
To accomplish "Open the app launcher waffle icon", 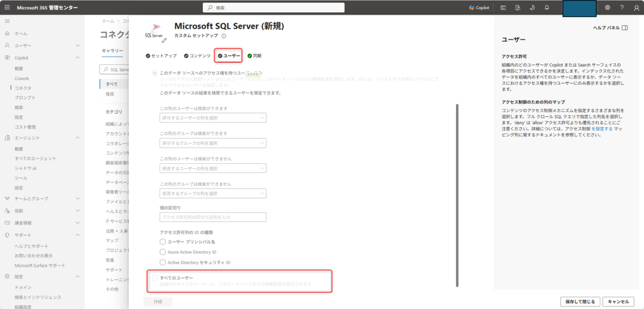I will point(7,8).
